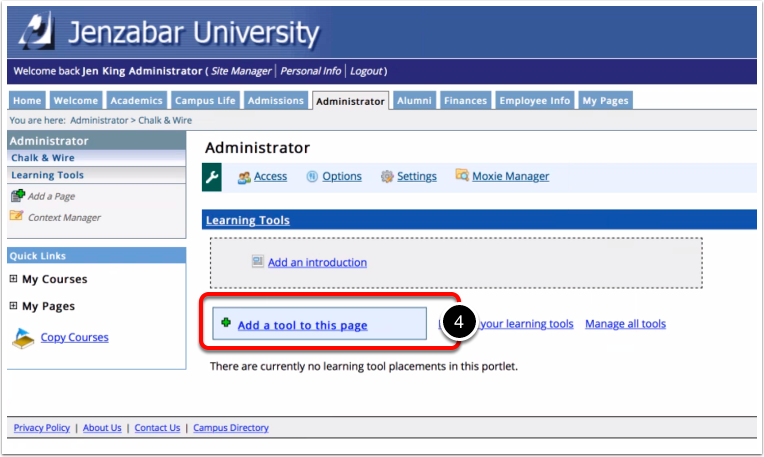Expand the My Pages quick link

[x=13, y=305]
